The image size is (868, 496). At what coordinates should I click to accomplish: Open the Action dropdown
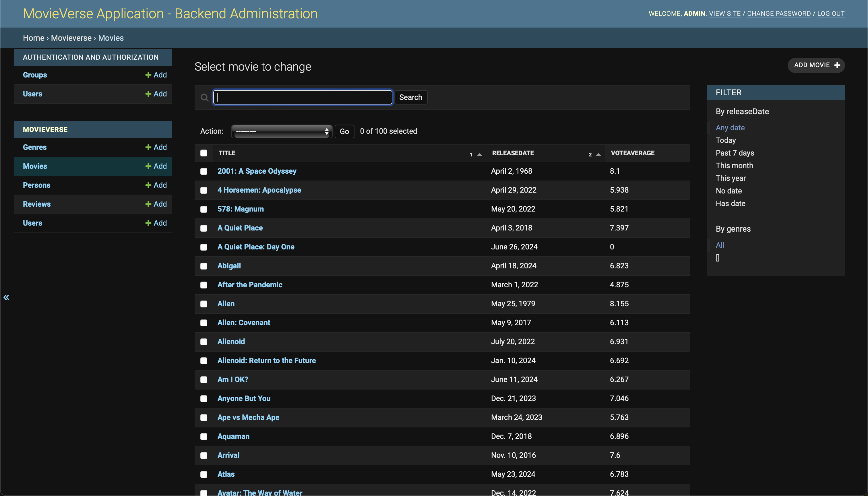click(x=281, y=131)
